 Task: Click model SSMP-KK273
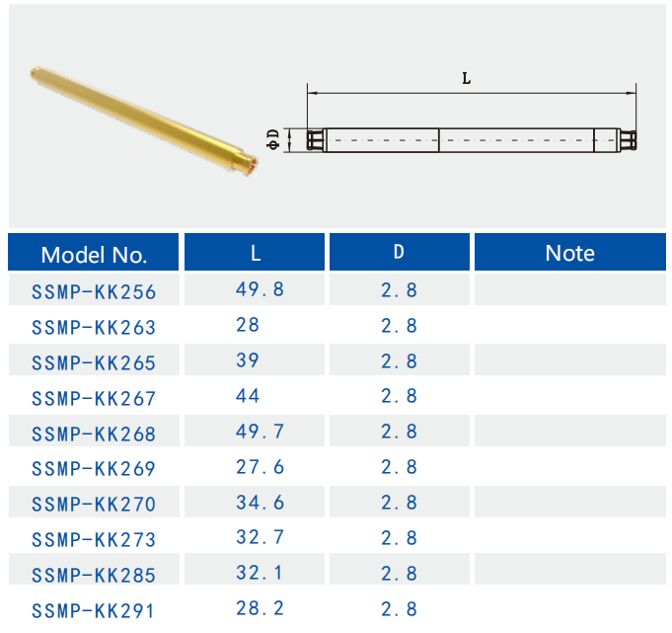click(x=94, y=540)
